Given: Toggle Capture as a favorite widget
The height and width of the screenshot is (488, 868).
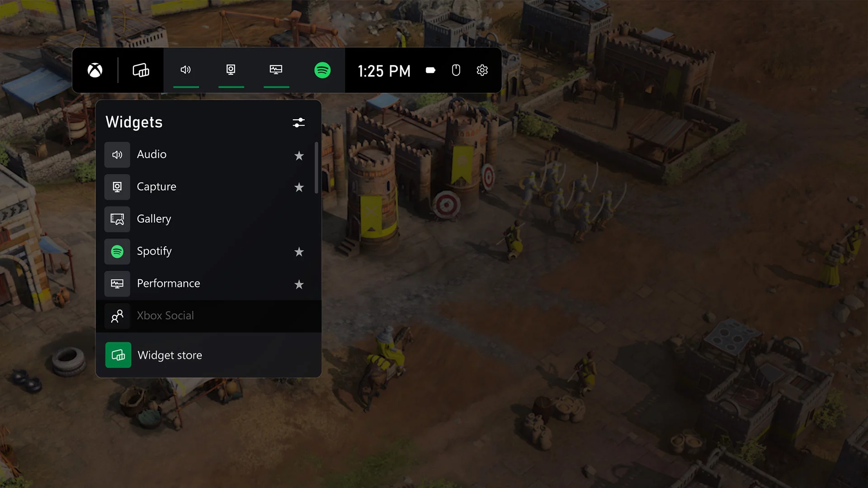Looking at the screenshot, I should (299, 187).
